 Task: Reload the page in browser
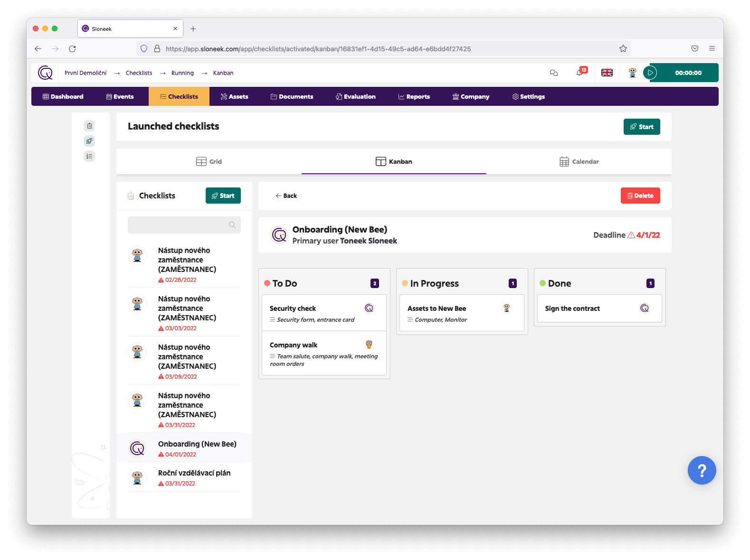(x=72, y=48)
